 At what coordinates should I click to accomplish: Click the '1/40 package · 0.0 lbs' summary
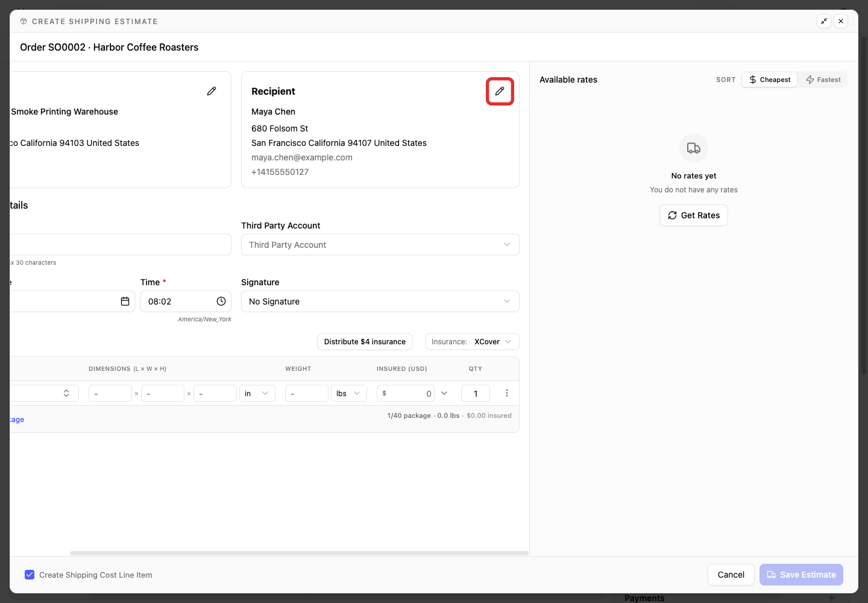[424, 415]
